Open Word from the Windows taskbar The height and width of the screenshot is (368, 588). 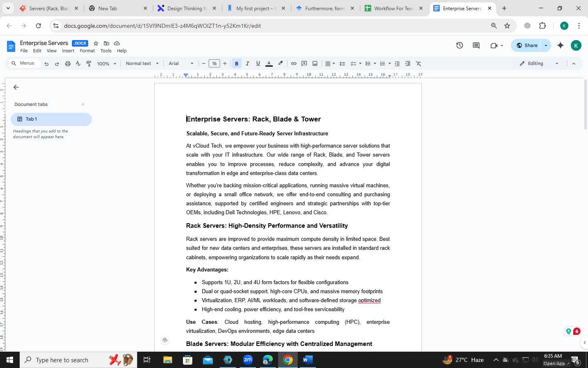click(x=308, y=360)
